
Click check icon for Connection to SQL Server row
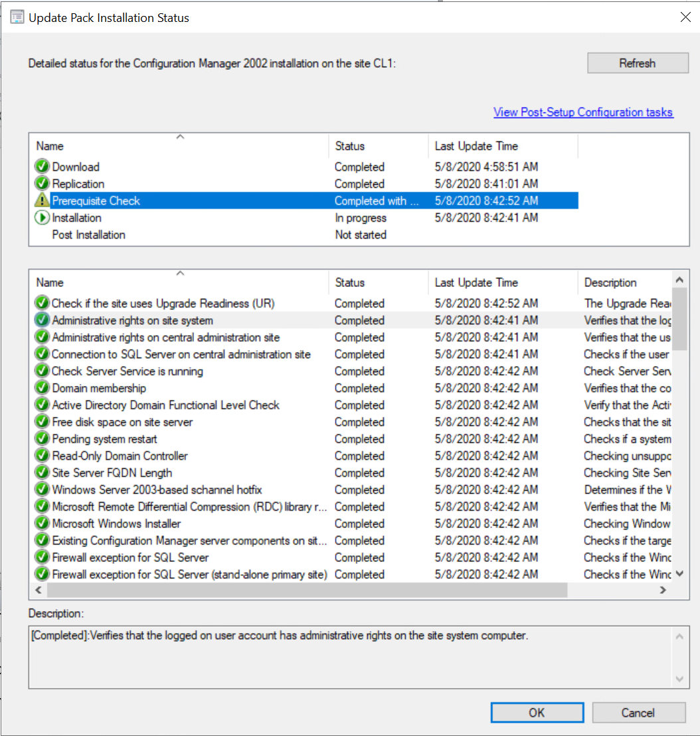pyautogui.click(x=42, y=353)
